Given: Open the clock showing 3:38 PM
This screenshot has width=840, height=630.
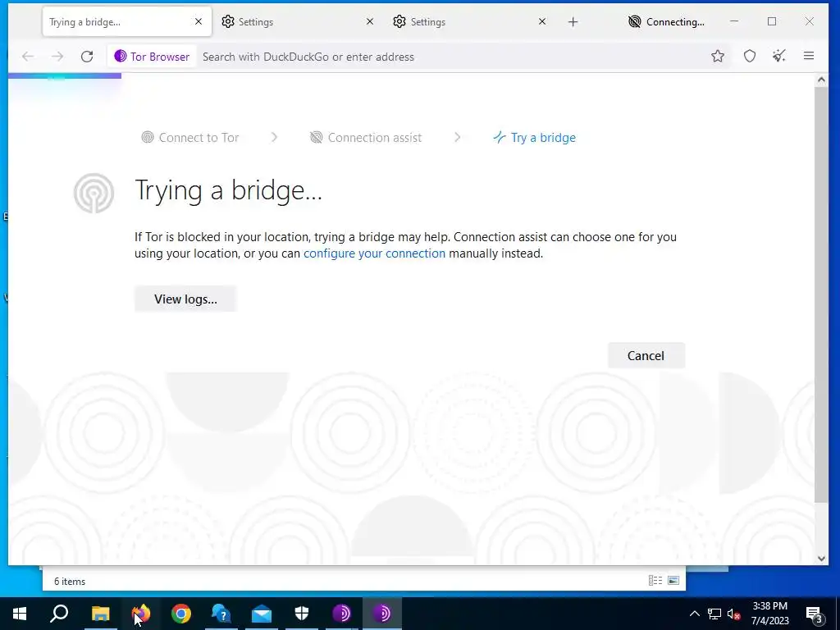Looking at the screenshot, I should point(769,614).
